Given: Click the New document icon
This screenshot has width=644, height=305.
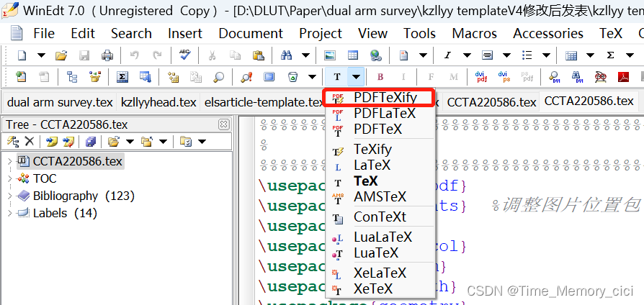Looking at the screenshot, I should (22, 55).
